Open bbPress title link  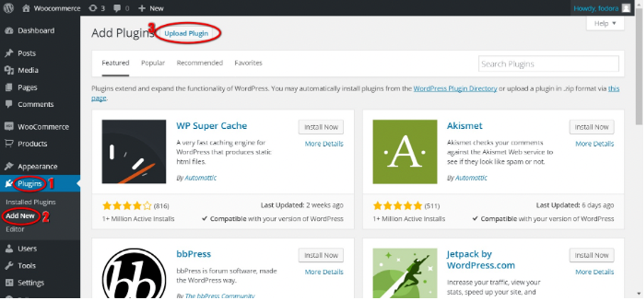pos(194,254)
